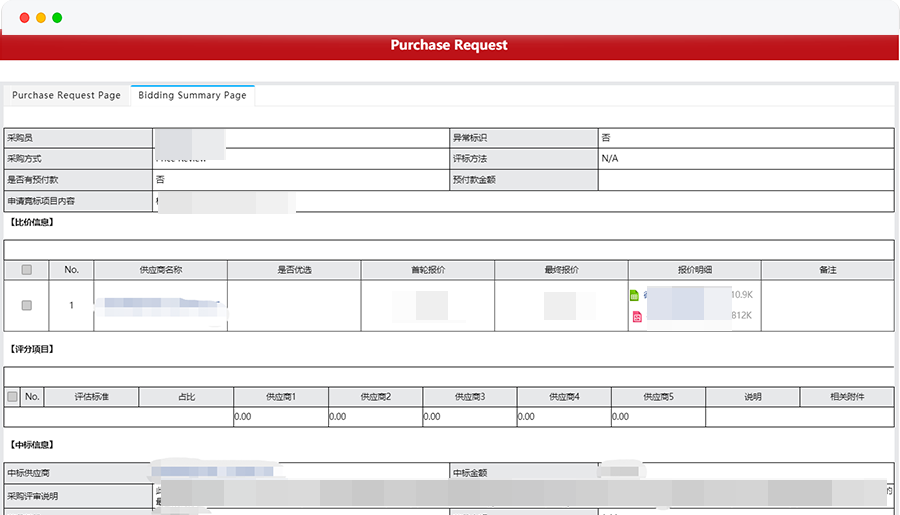Click the Purchase Request title in red banner

(449, 45)
